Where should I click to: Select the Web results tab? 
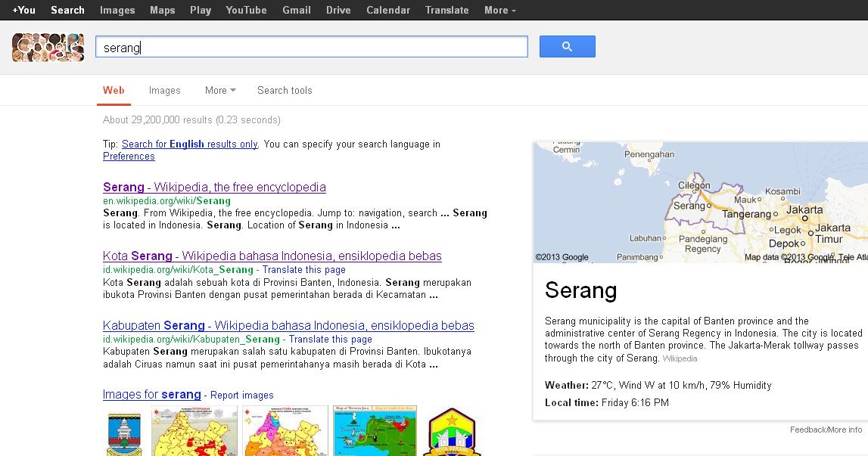click(114, 90)
